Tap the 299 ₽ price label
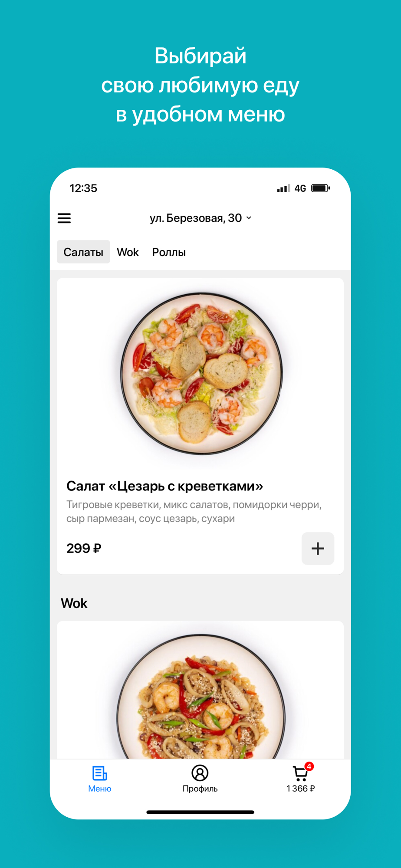Image resolution: width=401 pixels, height=868 pixels. pos(84,548)
